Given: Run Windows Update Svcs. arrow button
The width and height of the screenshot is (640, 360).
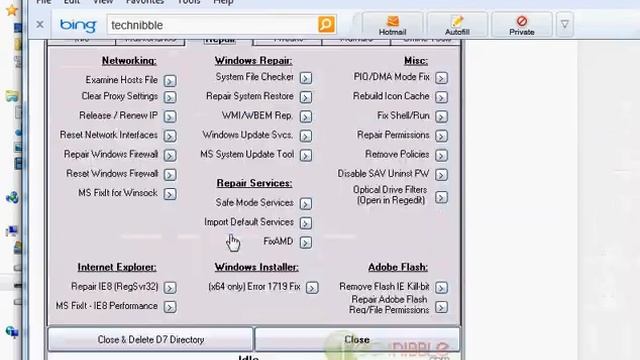Looking at the screenshot, I should 306,136.
